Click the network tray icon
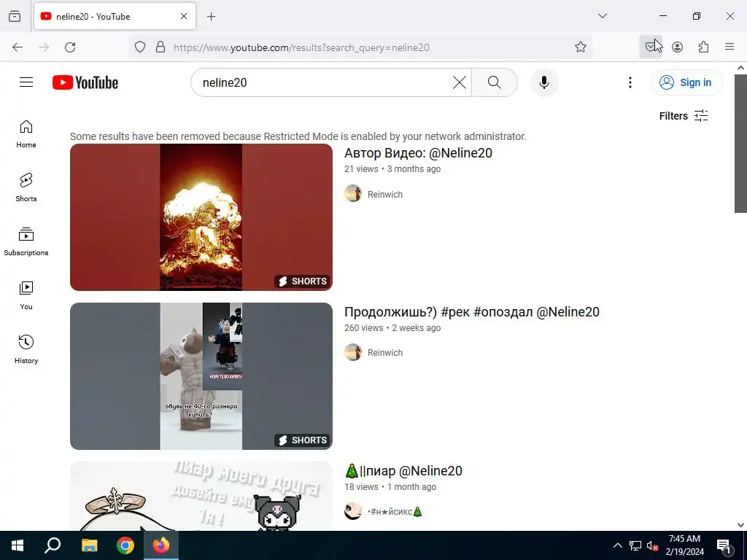 [635, 545]
